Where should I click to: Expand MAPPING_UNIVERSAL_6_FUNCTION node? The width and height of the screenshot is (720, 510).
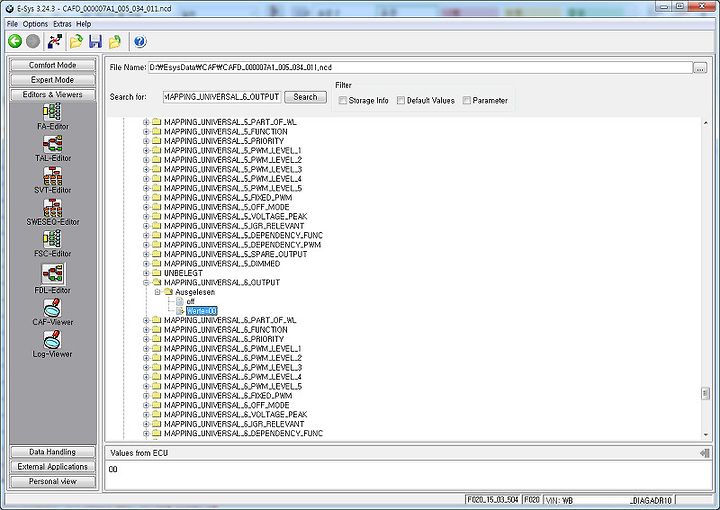tap(146, 330)
